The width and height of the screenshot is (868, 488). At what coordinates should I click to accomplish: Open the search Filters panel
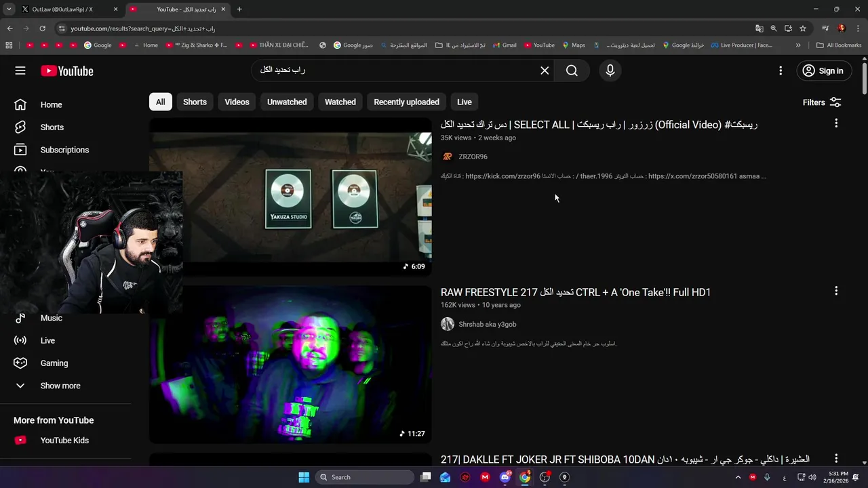tap(822, 102)
